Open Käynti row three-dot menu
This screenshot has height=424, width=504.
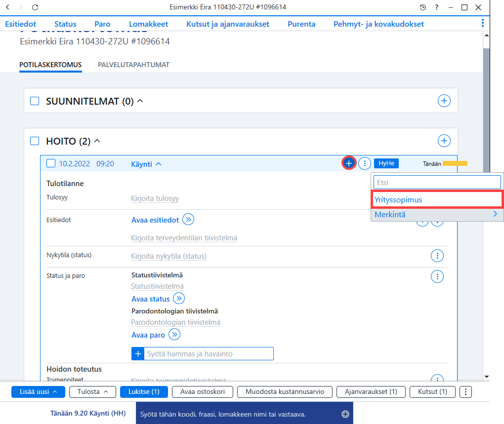[365, 163]
